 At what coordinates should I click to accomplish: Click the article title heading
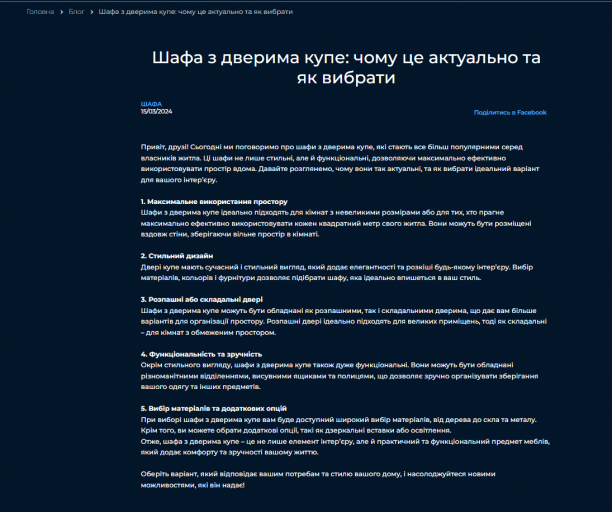pos(346,68)
